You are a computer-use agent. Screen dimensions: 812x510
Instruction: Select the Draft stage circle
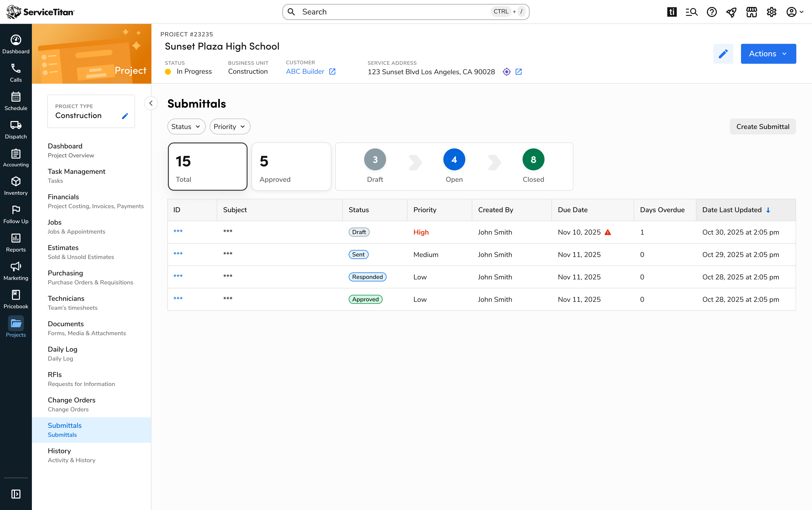[x=375, y=159]
